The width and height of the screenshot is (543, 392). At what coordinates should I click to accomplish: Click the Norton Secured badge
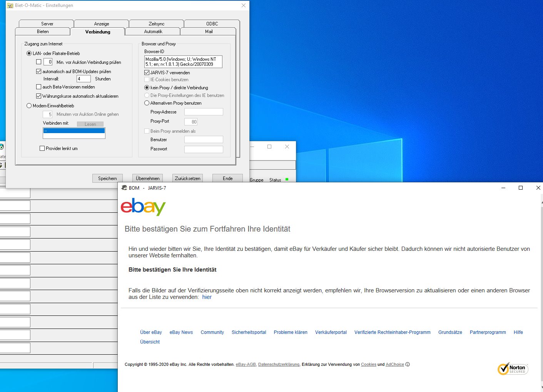point(513,369)
